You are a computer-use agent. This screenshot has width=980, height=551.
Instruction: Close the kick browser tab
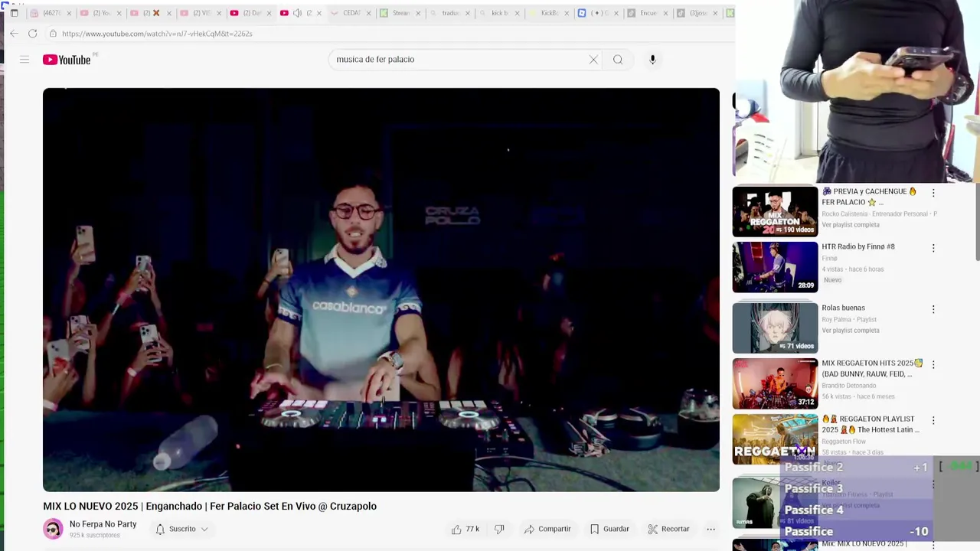(x=517, y=13)
